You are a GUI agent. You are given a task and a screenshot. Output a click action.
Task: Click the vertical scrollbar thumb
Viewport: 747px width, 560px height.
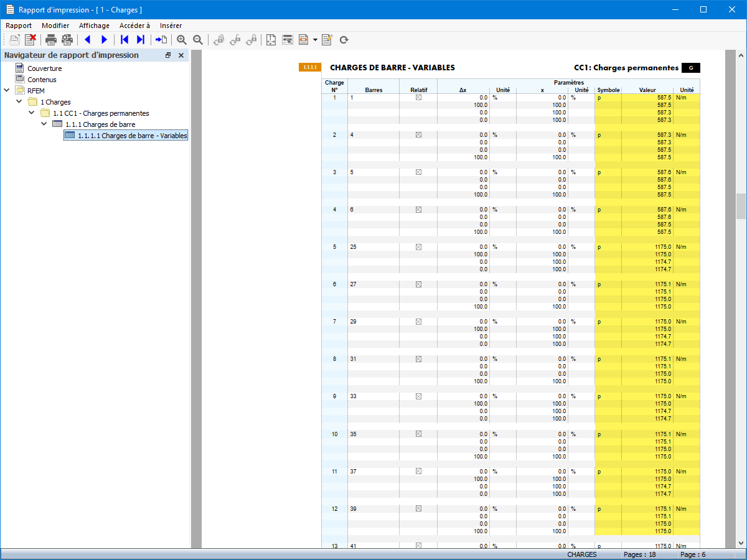tap(741, 207)
